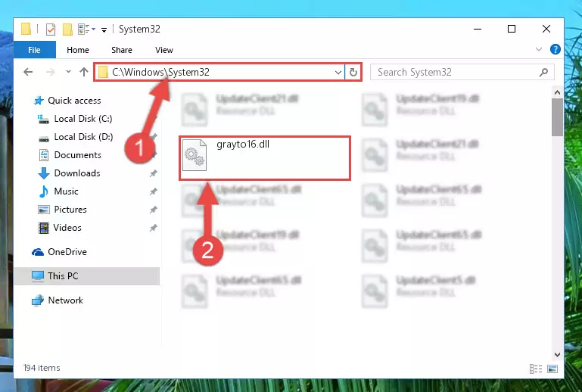Click the Properties checkmark icon in title bar

(x=51, y=29)
